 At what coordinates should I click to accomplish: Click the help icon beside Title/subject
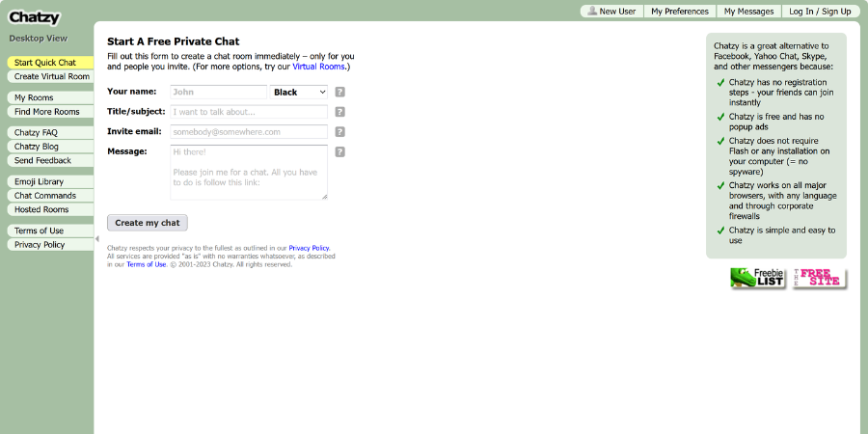point(339,112)
